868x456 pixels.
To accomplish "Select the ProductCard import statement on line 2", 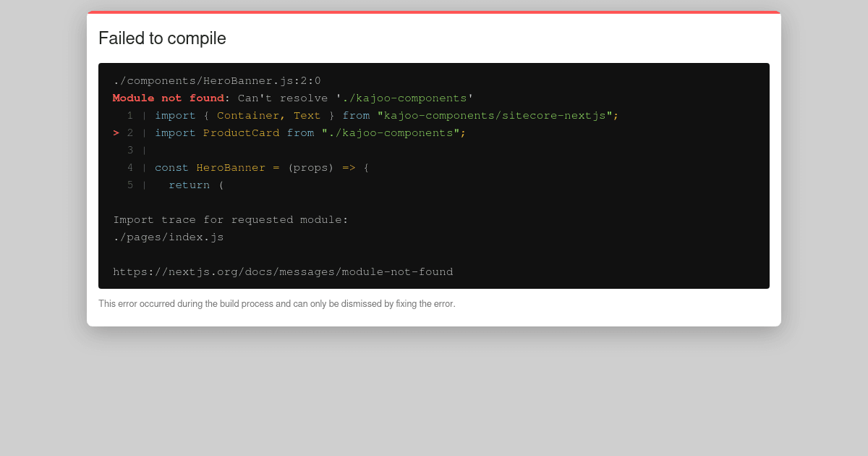I will click(309, 132).
